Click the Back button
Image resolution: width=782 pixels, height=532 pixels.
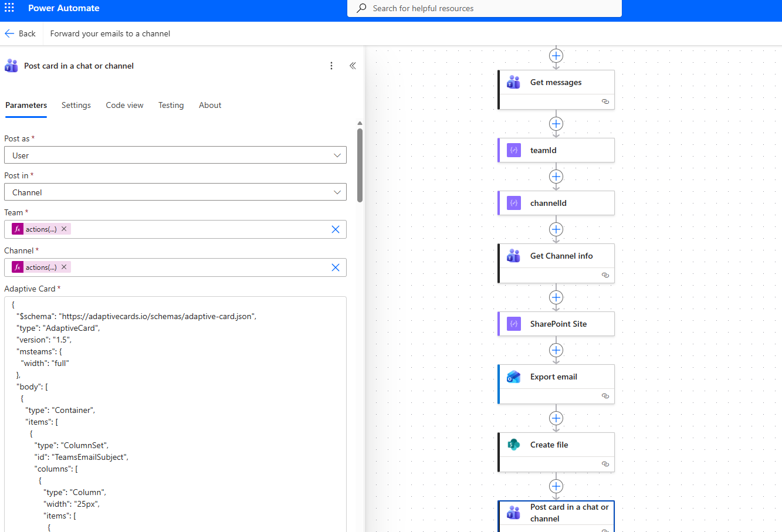21,33
